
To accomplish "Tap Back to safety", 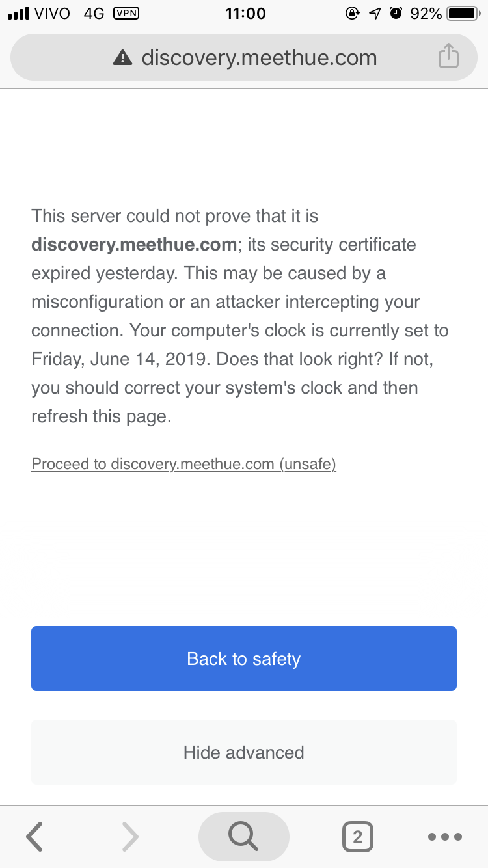I will [x=243, y=658].
